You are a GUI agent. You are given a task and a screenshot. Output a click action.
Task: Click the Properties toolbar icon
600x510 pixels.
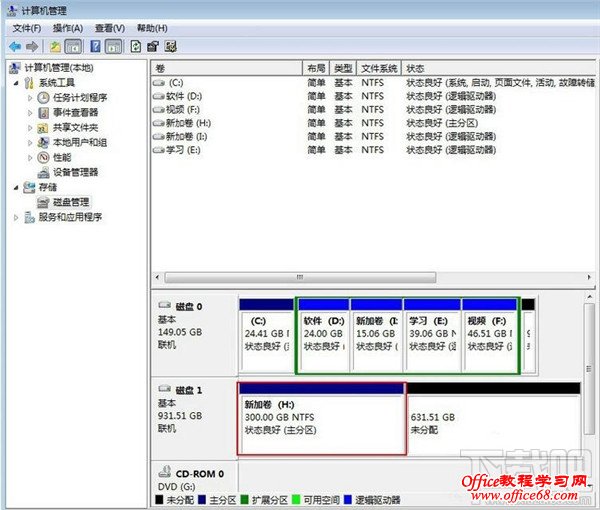coord(153,47)
